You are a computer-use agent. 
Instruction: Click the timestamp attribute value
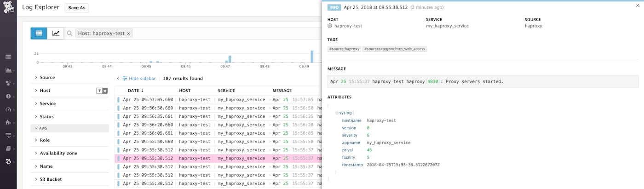(x=403, y=165)
